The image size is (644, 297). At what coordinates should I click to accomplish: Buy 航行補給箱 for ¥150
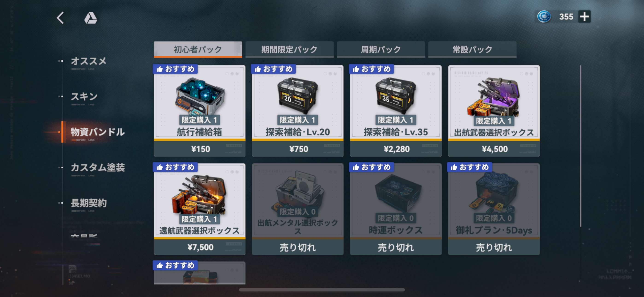pyautogui.click(x=199, y=149)
